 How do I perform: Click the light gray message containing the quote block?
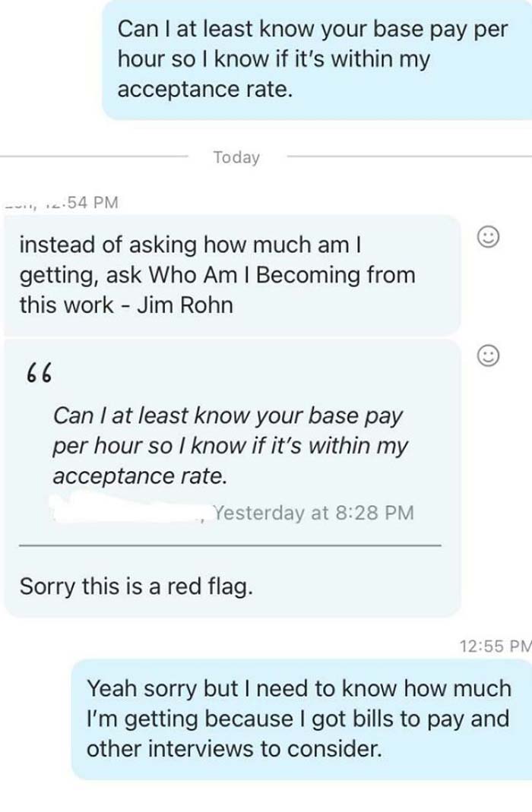(228, 477)
